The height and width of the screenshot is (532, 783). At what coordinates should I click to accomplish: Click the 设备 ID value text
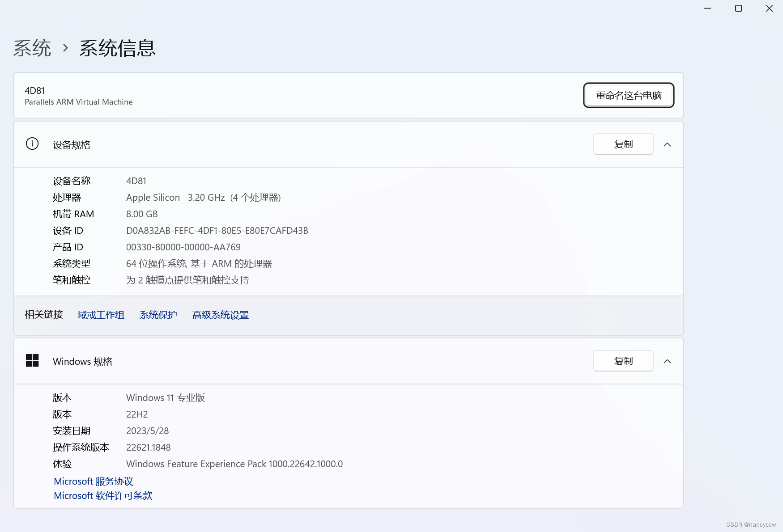(x=217, y=231)
